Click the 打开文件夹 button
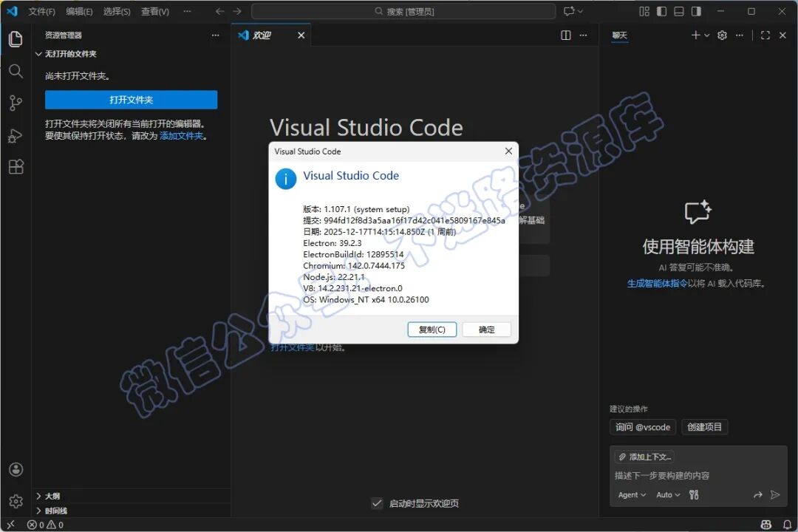 tap(132, 100)
